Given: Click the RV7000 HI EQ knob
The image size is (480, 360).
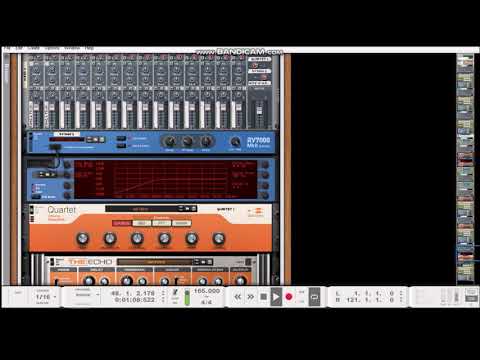Looking at the screenshot, I should coord(206,141).
